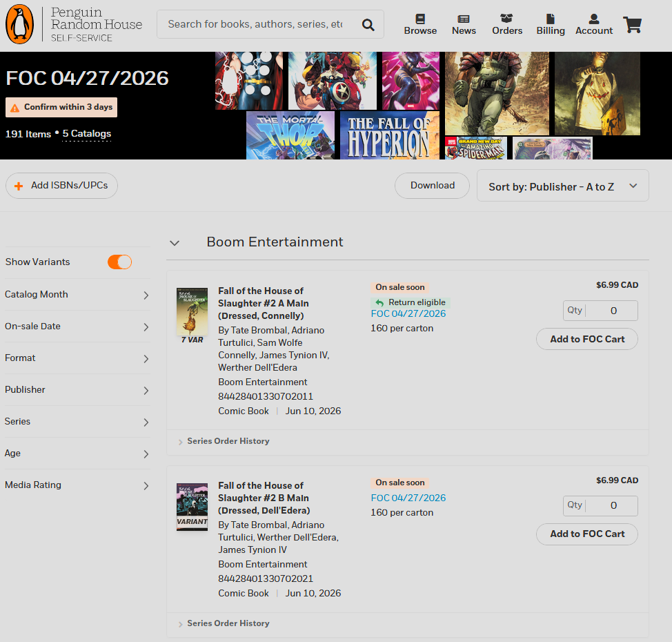Image resolution: width=672 pixels, height=642 pixels.
Task: Open title Fall of the House of Slaughter #2 A Main
Action: coord(263,303)
